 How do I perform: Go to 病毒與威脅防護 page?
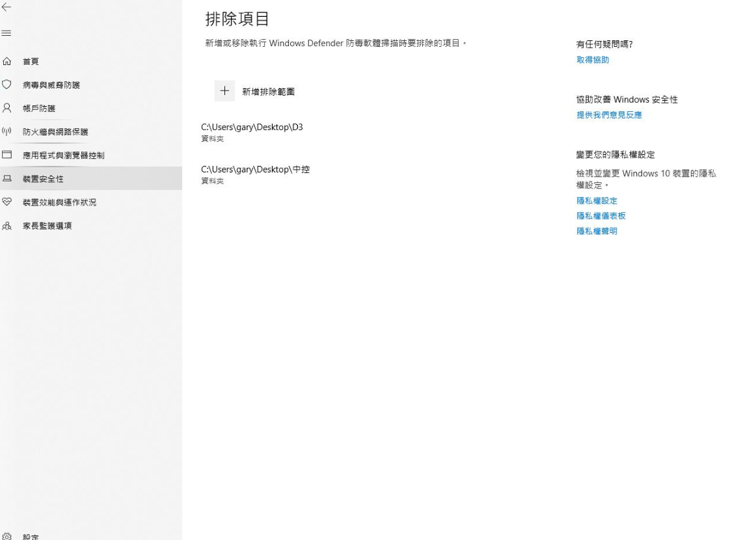pyautogui.click(x=51, y=85)
